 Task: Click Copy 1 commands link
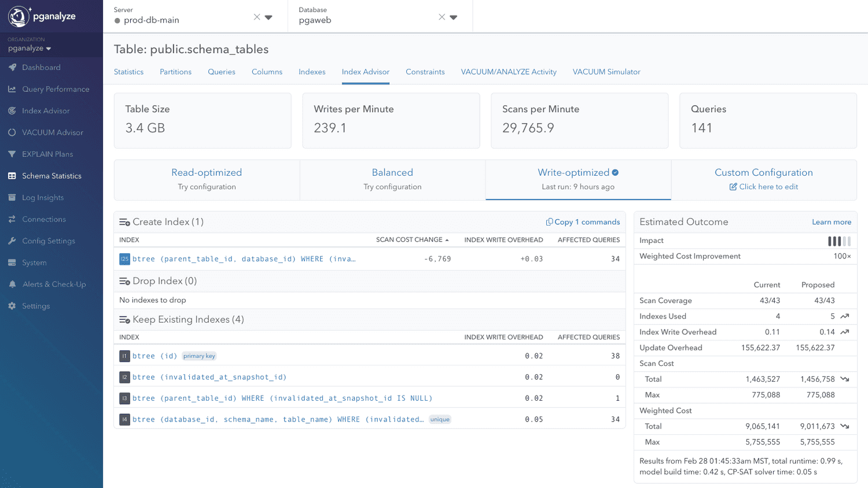click(583, 222)
